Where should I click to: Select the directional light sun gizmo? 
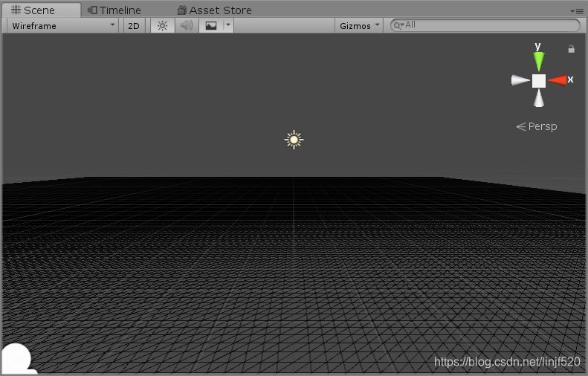[x=294, y=140]
